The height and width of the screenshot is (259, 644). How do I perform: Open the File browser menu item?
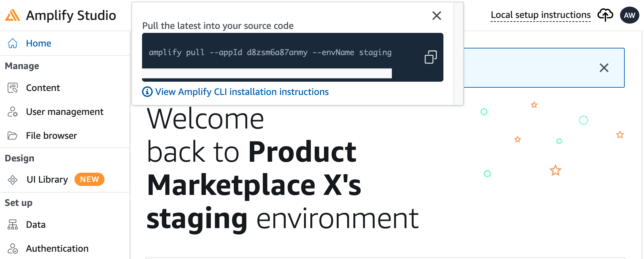tap(52, 135)
